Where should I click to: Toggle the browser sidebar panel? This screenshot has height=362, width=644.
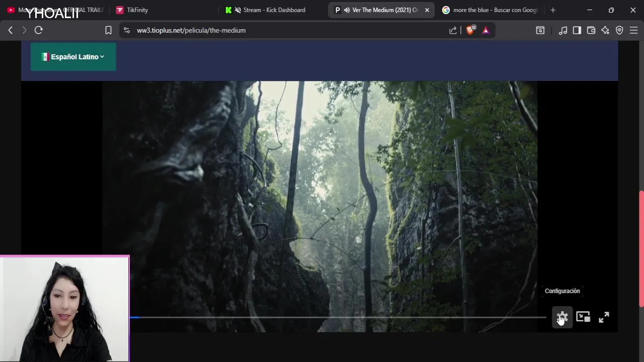coord(577,30)
